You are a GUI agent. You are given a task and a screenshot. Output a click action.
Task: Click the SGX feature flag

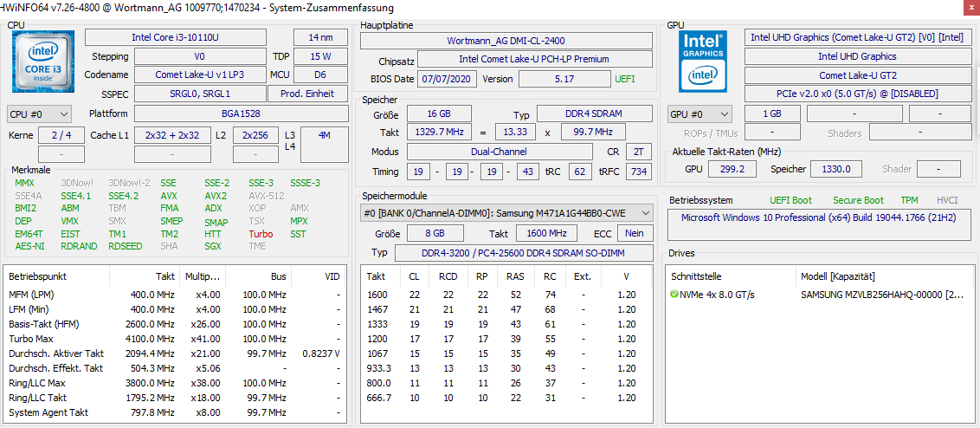coord(213,247)
